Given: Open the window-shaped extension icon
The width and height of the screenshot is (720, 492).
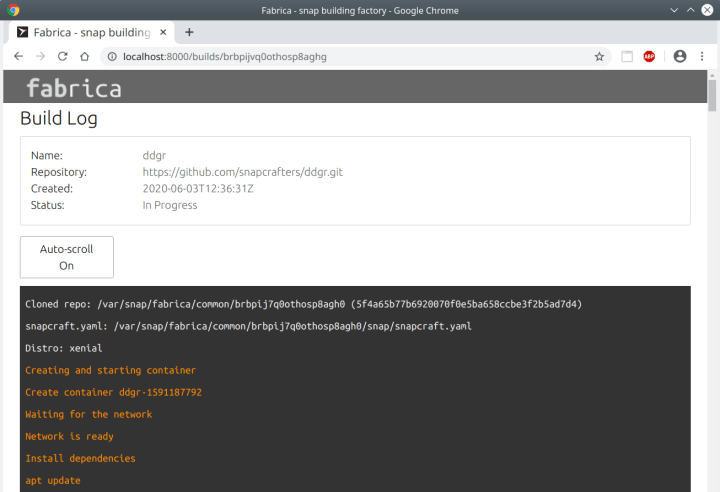Looking at the screenshot, I should (x=627, y=57).
